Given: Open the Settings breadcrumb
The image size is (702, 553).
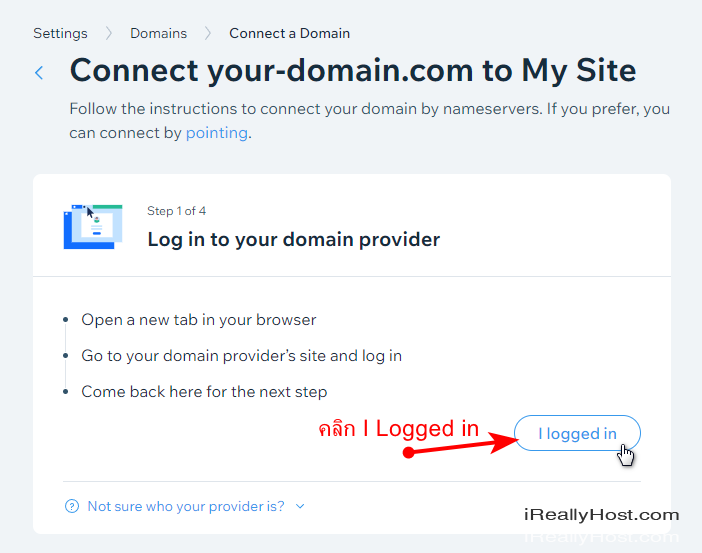Looking at the screenshot, I should coord(60,33).
